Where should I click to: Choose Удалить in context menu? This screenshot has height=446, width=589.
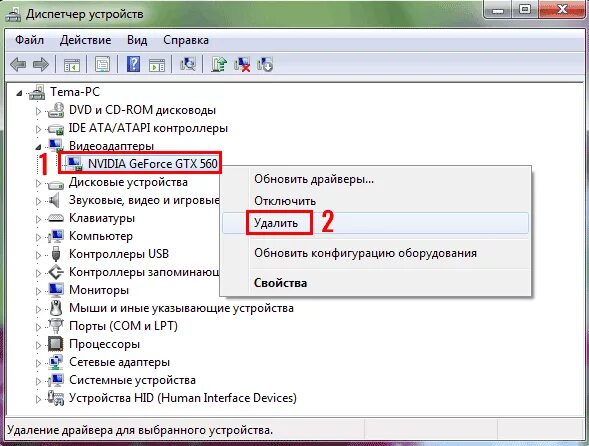coord(376,223)
